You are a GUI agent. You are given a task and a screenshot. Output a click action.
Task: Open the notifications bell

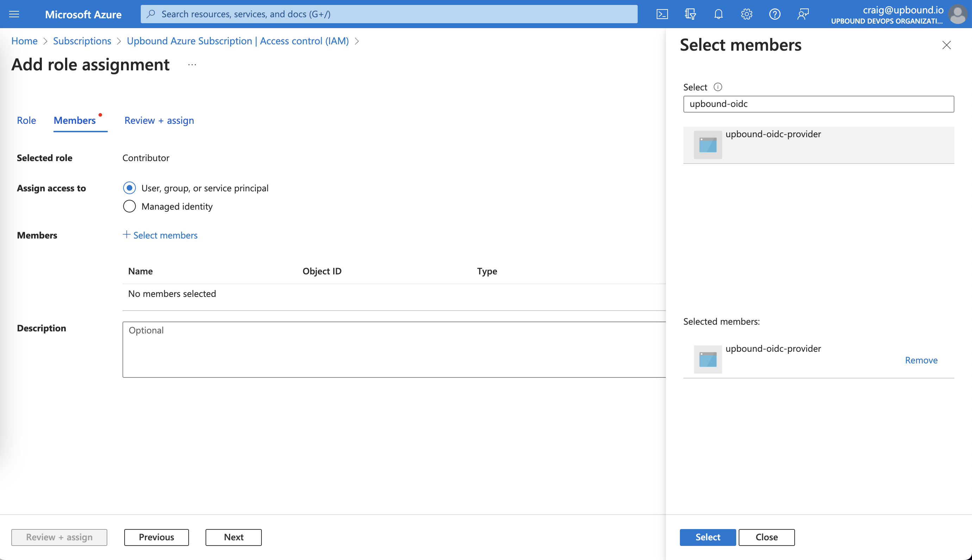pos(718,14)
